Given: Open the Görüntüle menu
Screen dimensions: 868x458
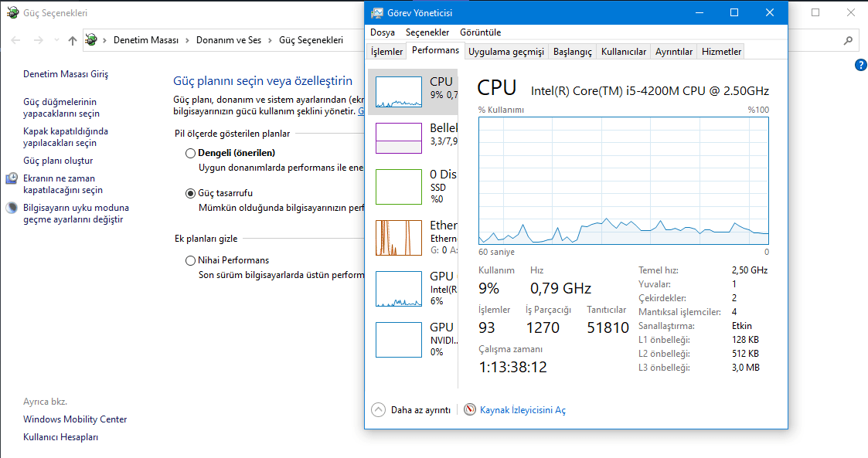Looking at the screenshot, I should click(x=481, y=32).
